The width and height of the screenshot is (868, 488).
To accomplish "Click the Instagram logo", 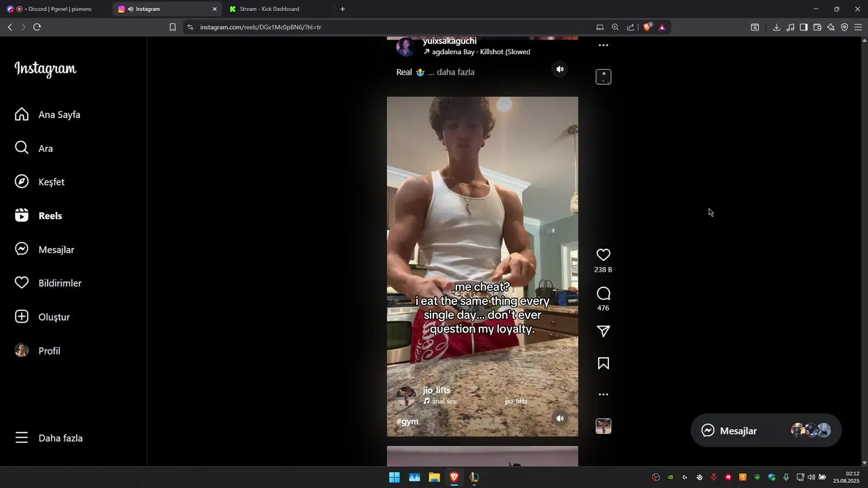I will click(x=45, y=69).
